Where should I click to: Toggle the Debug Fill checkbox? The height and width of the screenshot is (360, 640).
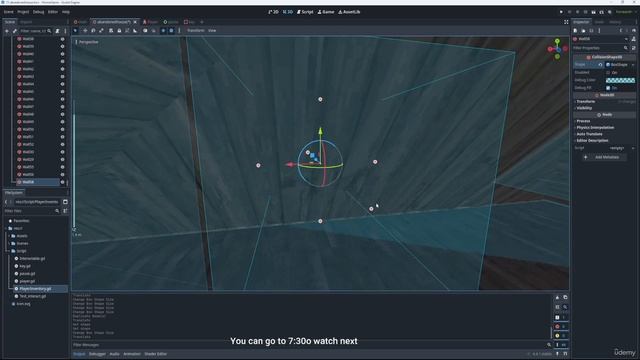608,88
